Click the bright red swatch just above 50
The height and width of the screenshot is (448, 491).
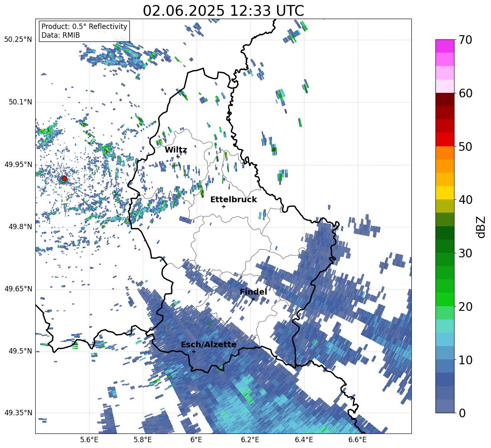coord(445,140)
